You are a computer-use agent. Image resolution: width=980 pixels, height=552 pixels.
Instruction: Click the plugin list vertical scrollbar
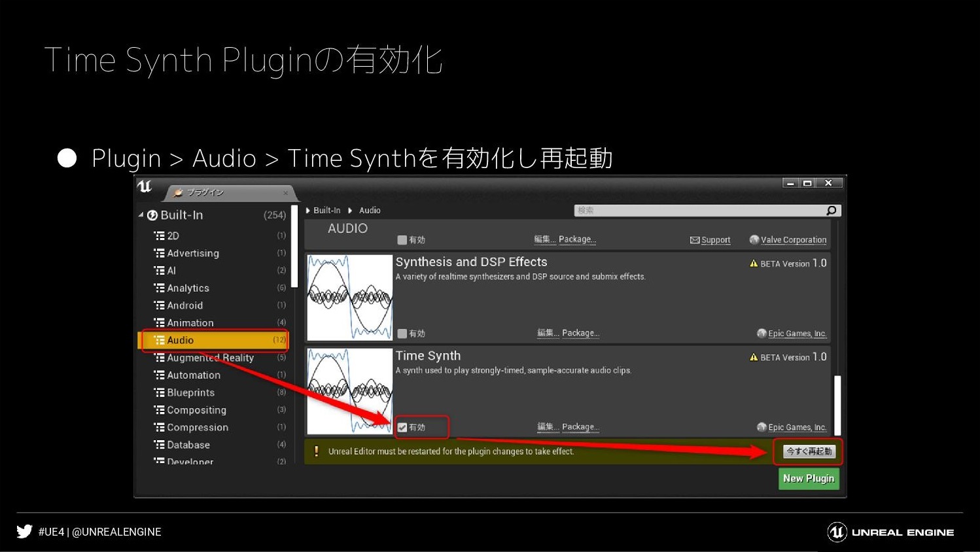[x=837, y=405]
